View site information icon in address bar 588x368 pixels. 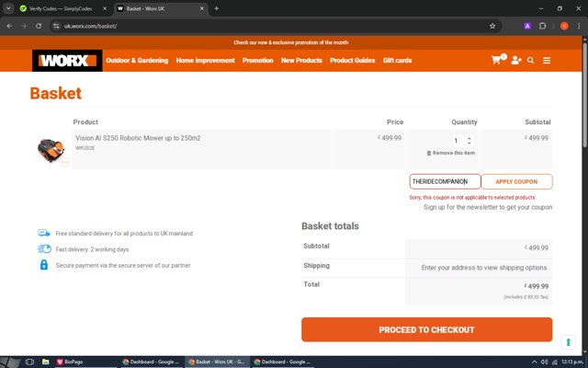[56, 26]
